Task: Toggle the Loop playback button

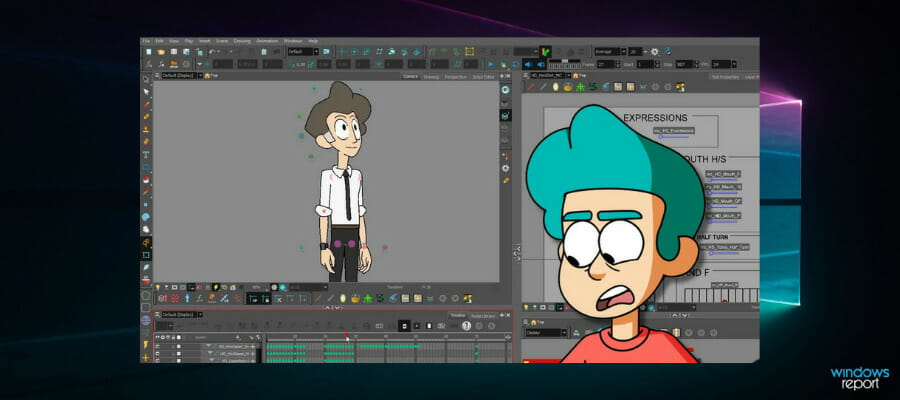Action: 515,64
